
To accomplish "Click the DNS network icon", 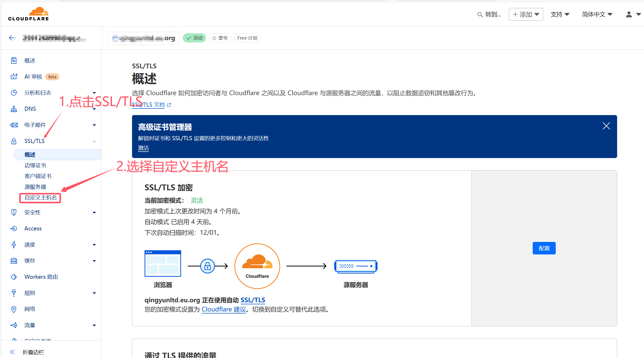I will click(x=14, y=109).
